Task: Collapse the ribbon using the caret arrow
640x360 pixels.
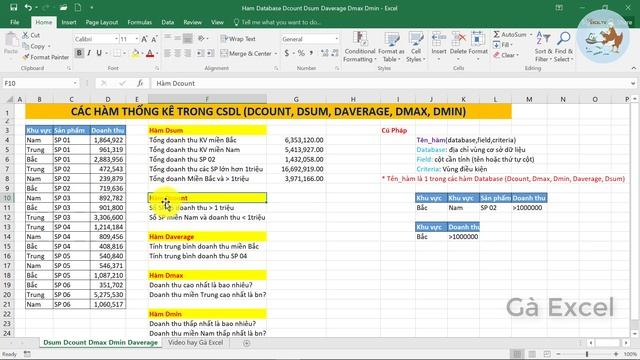Action: pos(633,68)
